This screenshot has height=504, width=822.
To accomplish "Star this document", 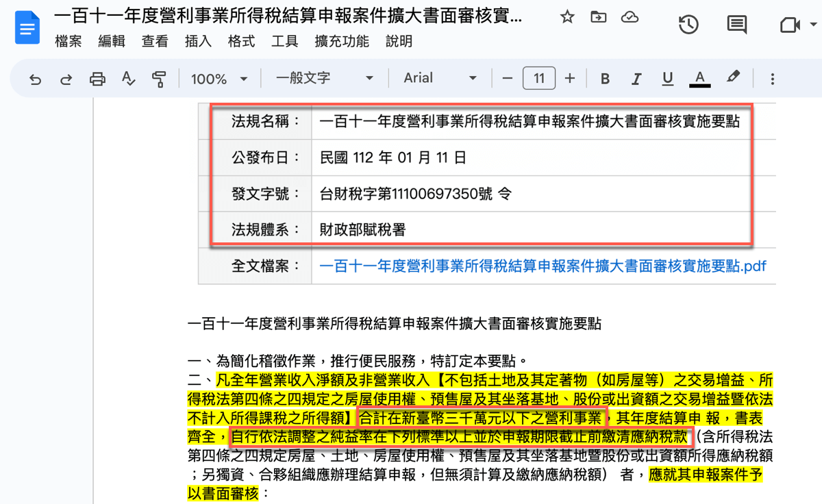I will click(567, 18).
